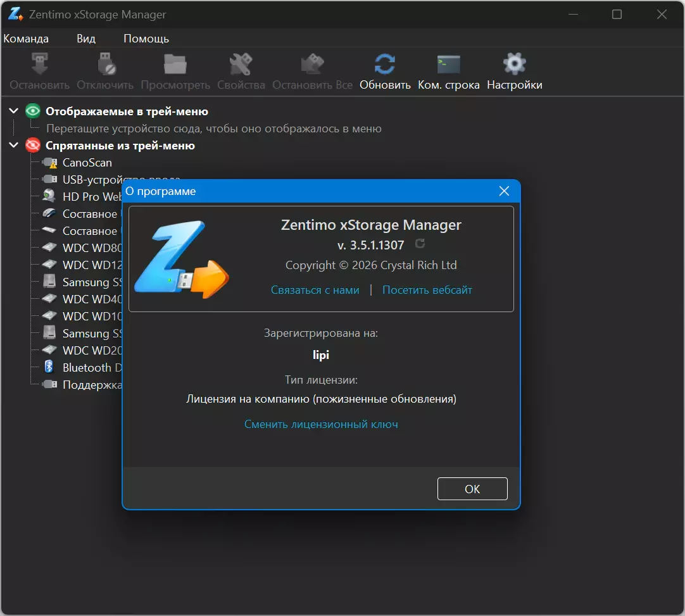Click the Спрятанные из трей-меню heading
The image size is (685, 616).
pyautogui.click(x=120, y=146)
